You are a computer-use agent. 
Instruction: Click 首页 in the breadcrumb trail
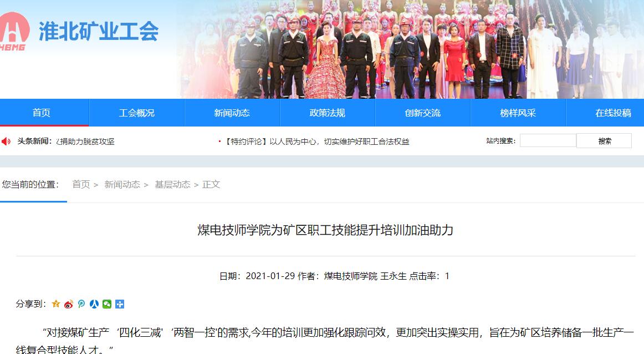[81, 185]
